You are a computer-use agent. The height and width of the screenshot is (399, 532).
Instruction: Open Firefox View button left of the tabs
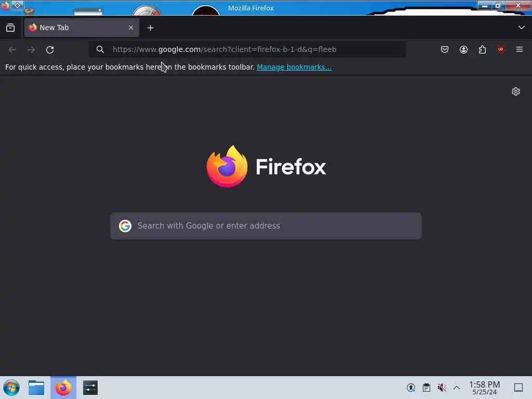pos(10,28)
